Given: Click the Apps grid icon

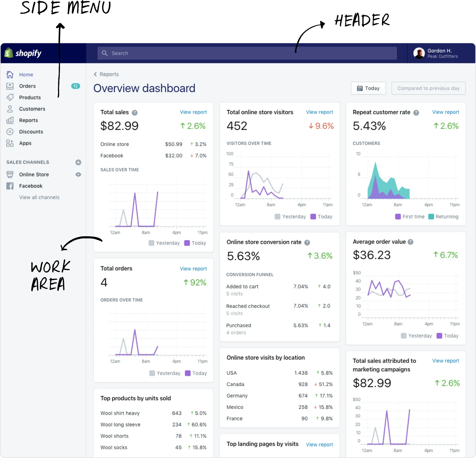Looking at the screenshot, I should [x=10, y=143].
